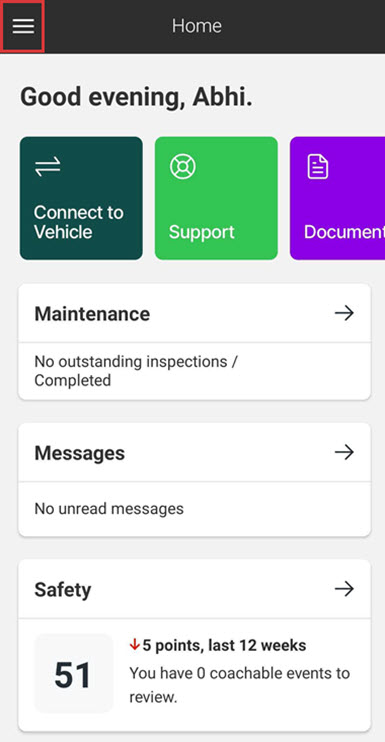This screenshot has width=385, height=742.
Task: Tap 'No unread messages' text
Action: click(x=109, y=509)
